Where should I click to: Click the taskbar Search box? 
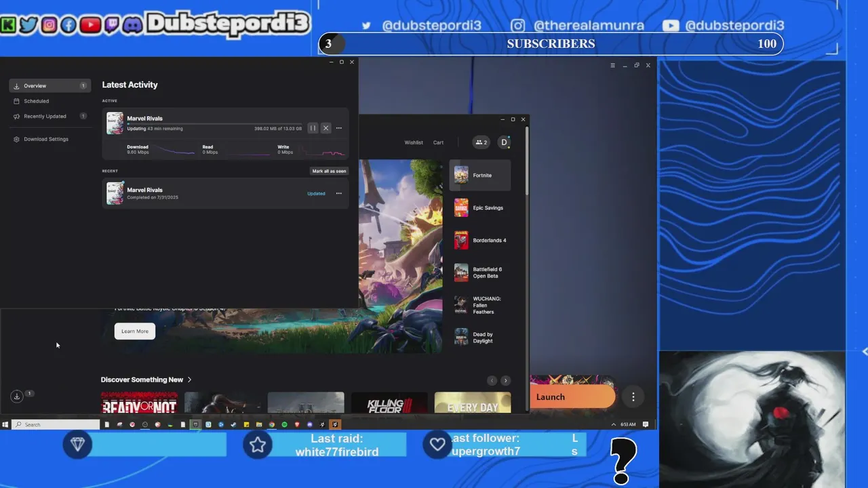coord(56,424)
